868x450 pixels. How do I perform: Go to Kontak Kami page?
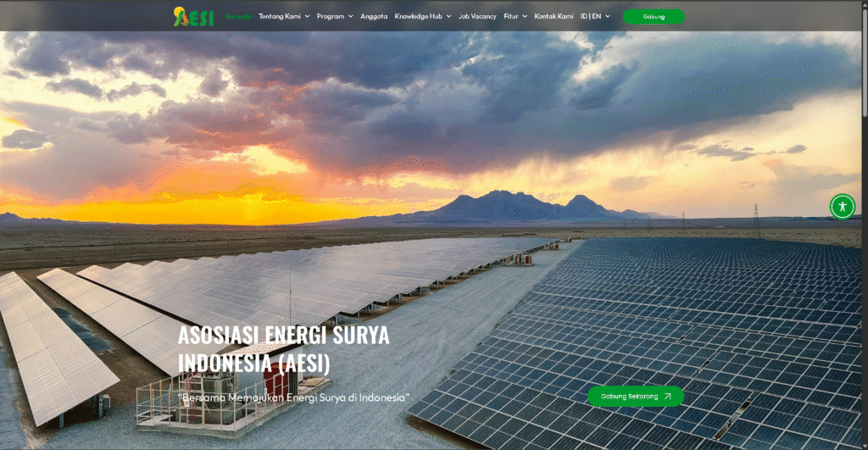554,17
